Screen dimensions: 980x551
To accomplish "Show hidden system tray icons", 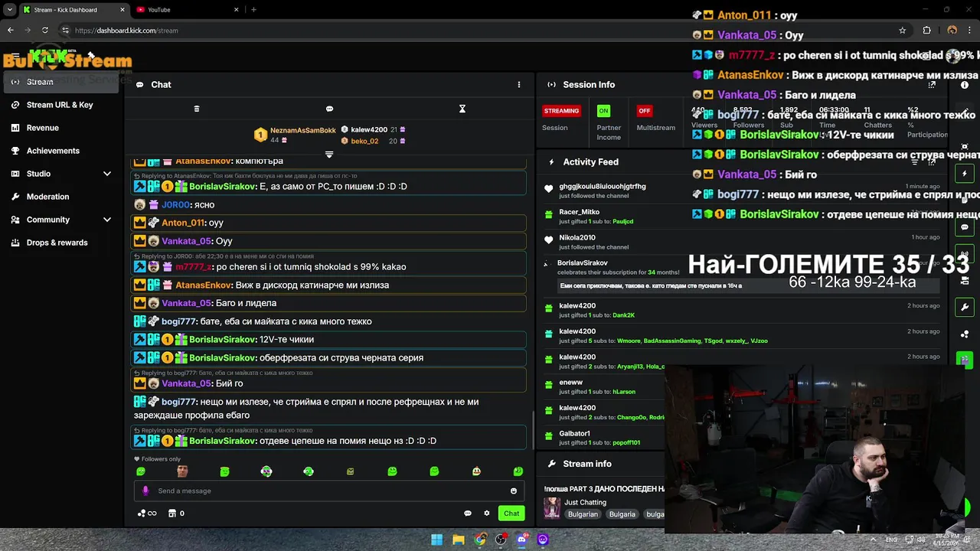I will coord(874,540).
